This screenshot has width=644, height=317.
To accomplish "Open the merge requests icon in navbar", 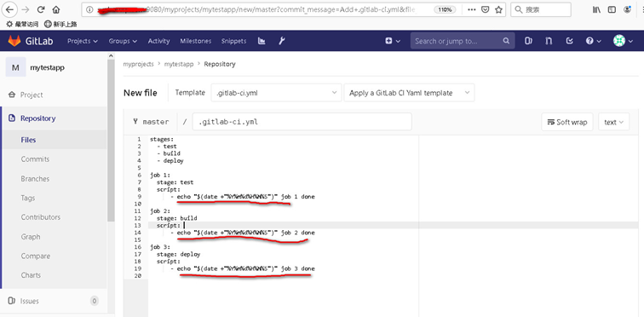I will [x=549, y=41].
